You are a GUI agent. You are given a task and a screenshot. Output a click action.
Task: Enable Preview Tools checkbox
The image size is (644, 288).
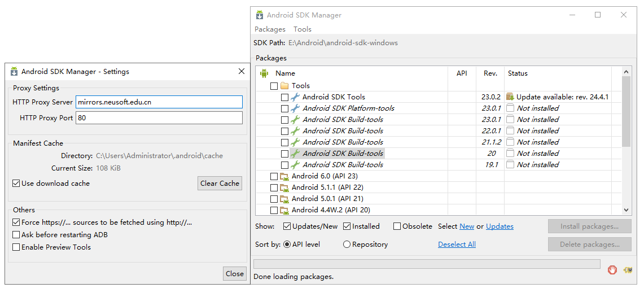(16, 247)
